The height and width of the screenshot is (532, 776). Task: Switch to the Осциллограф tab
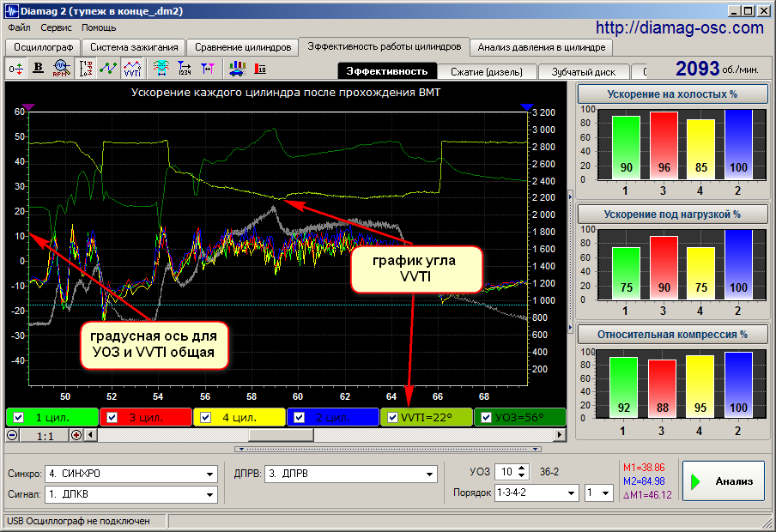tap(44, 47)
